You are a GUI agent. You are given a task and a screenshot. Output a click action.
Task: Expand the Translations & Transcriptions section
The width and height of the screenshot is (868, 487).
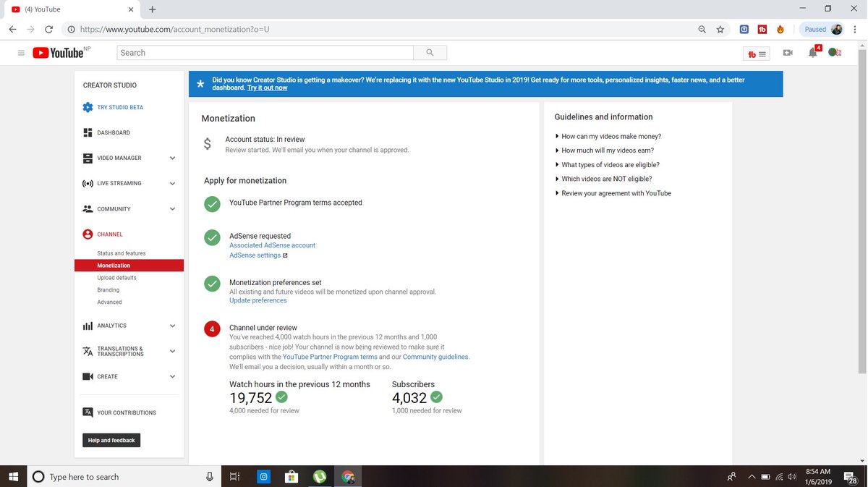point(172,351)
